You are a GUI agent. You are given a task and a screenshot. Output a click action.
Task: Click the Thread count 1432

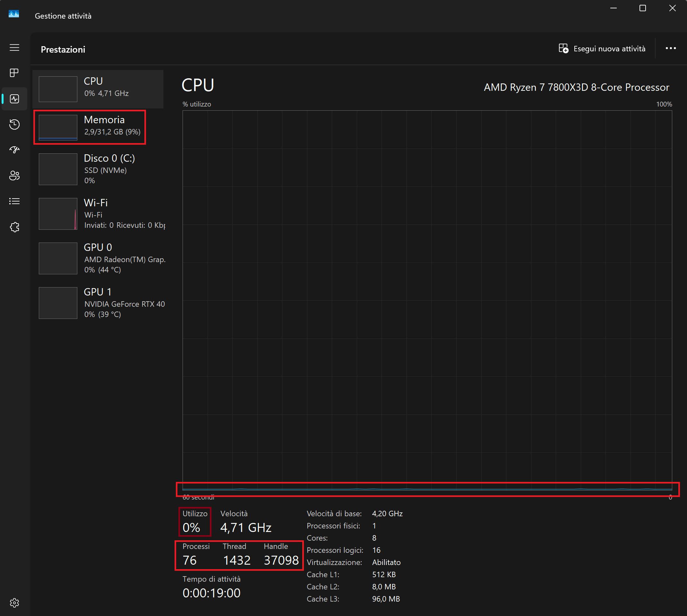click(x=236, y=560)
